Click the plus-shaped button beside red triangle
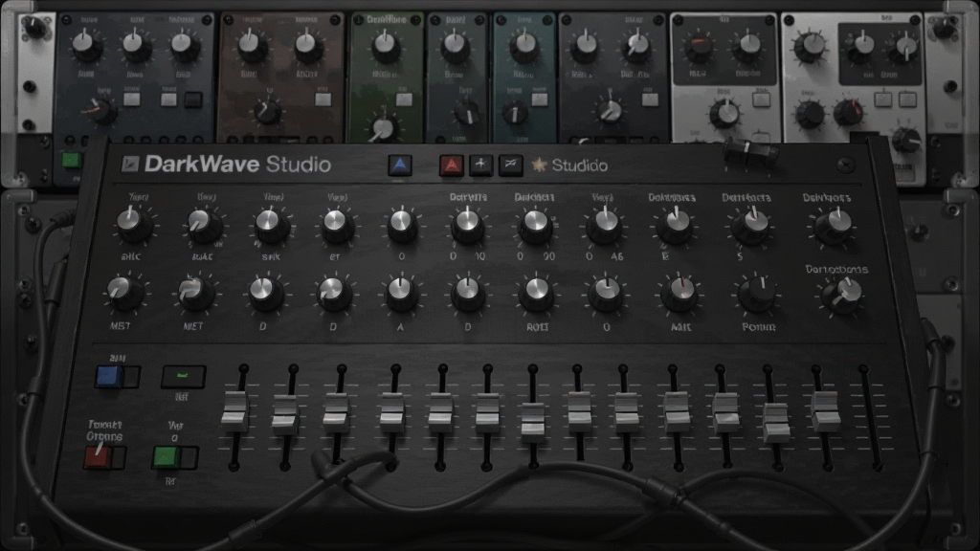Image resolution: width=980 pixels, height=551 pixels. [480, 165]
